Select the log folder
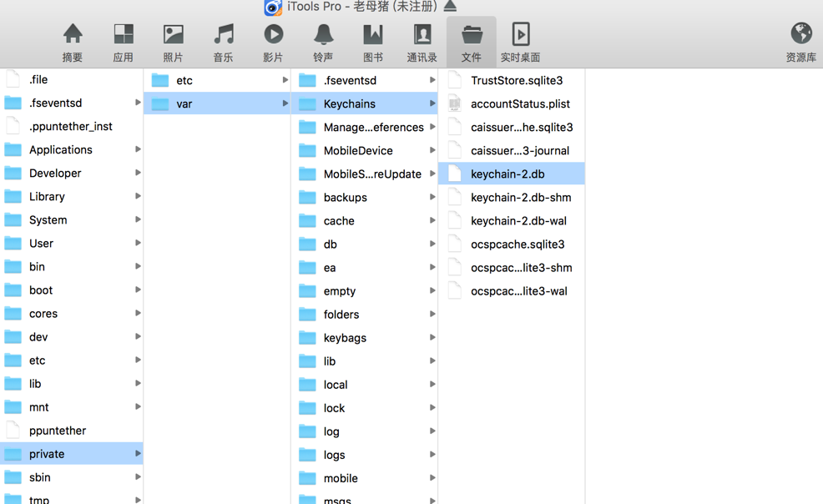 pos(364,431)
